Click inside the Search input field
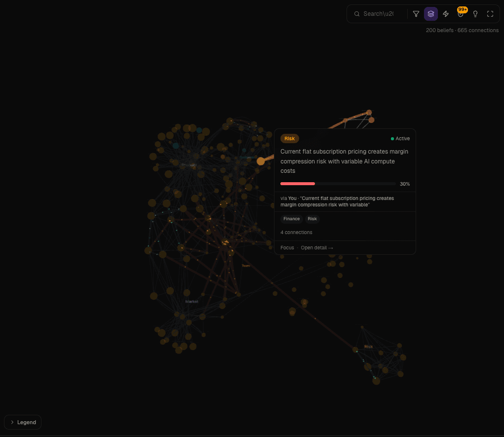 383,14
